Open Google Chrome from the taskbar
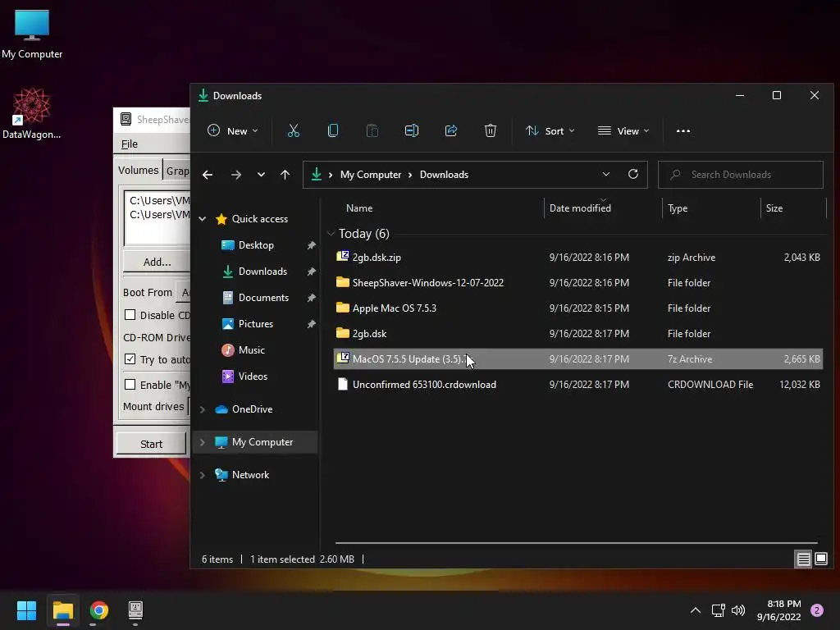This screenshot has width=840, height=630. click(x=99, y=610)
